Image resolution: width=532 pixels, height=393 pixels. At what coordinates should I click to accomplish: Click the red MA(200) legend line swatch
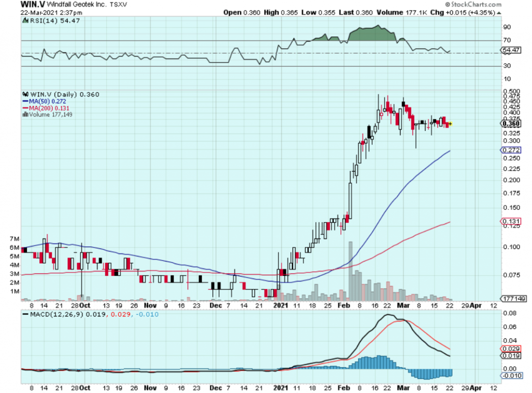pos(25,108)
